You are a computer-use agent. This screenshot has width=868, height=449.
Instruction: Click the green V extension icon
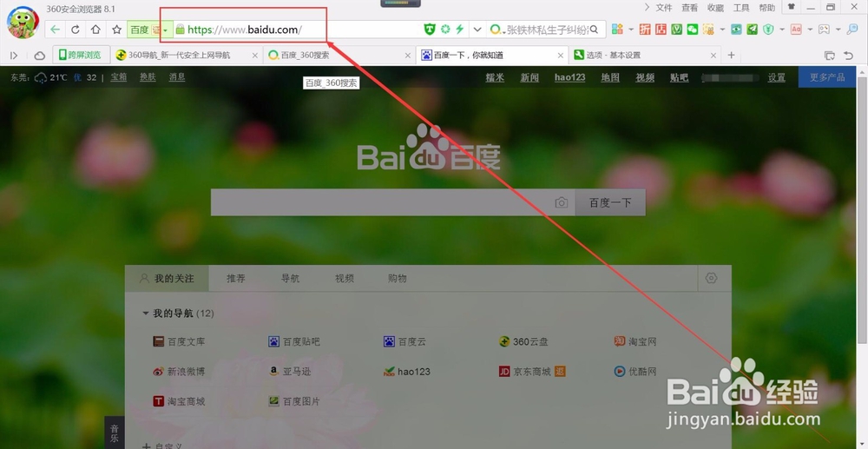coord(676,30)
